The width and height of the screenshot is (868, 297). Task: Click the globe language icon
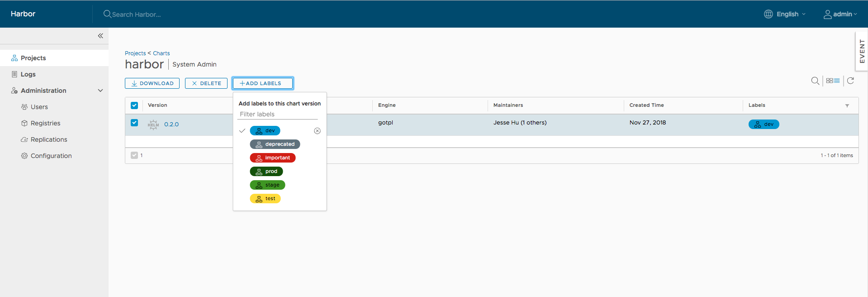(768, 14)
